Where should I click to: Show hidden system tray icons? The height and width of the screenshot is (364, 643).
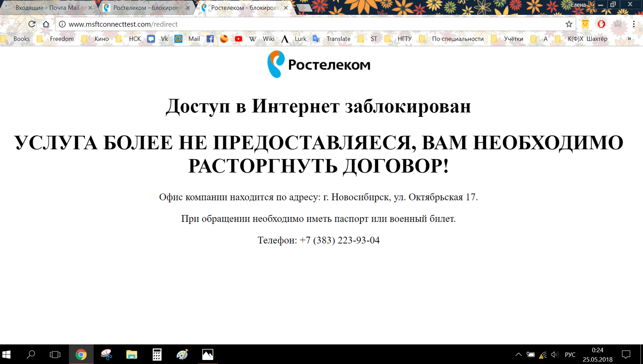click(x=518, y=354)
